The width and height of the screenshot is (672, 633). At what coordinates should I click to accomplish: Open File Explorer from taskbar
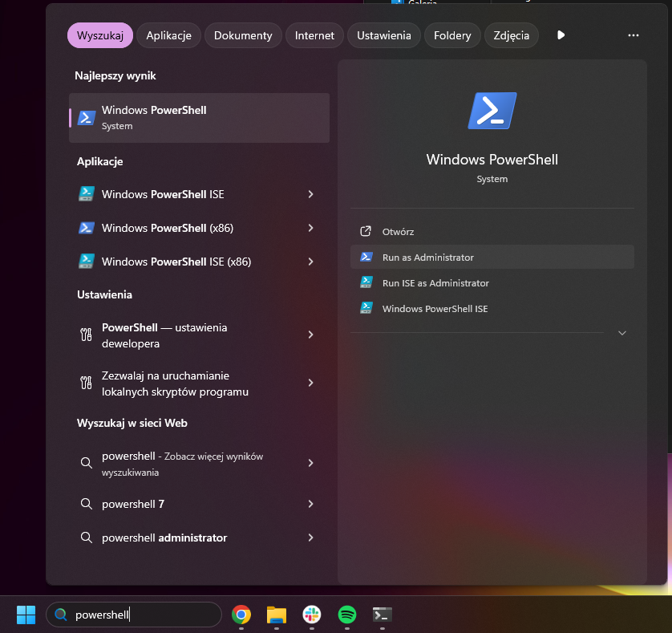pyautogui.click(x=277, y=615)
